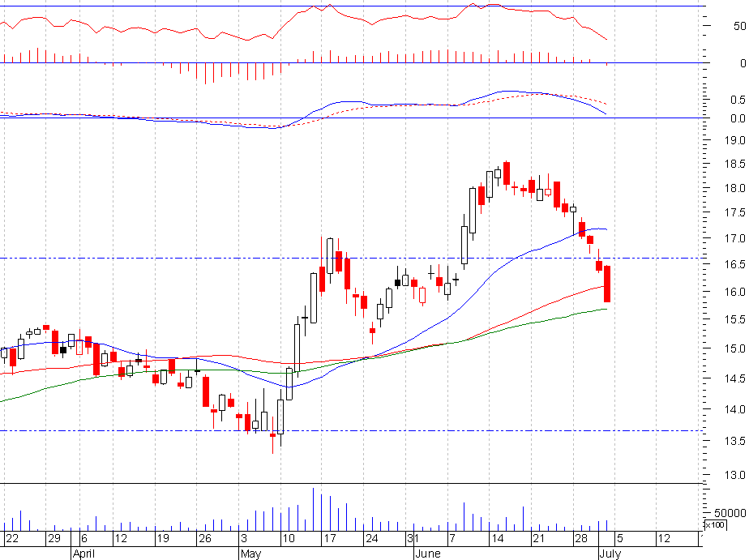
Task: Click the 18.0 price level label
Action: (x=734, y=189)
